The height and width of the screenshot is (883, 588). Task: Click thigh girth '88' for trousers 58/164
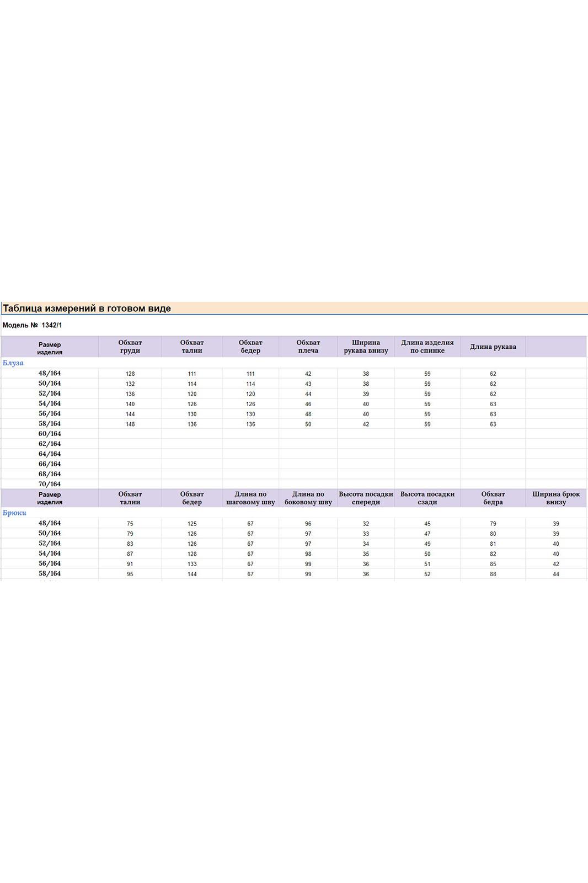[493, 574]
